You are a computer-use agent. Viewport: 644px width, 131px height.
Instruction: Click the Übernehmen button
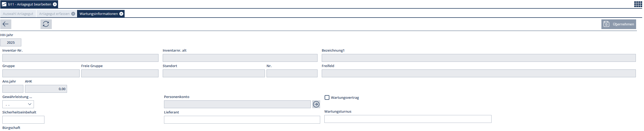point(623,24)
